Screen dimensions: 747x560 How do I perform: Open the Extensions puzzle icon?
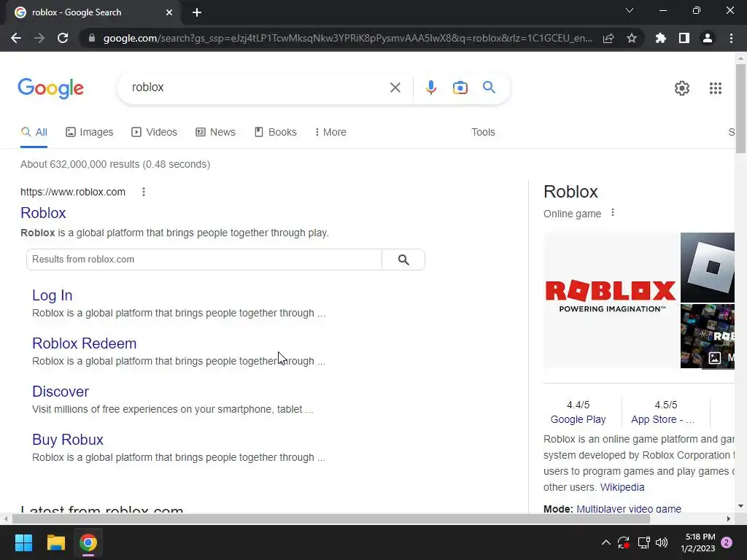pos(661,38)
